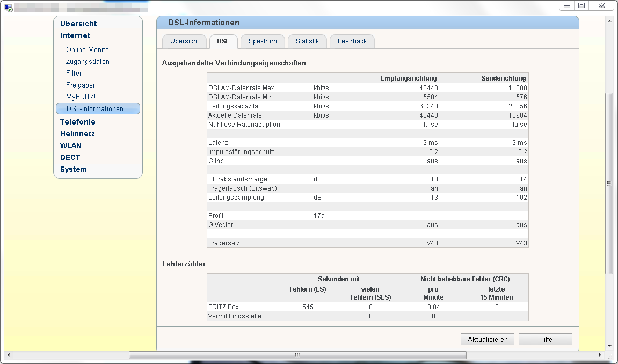The image size is (618, 364).
Task: Select the Feedback tab
Action: coord(352,41)
